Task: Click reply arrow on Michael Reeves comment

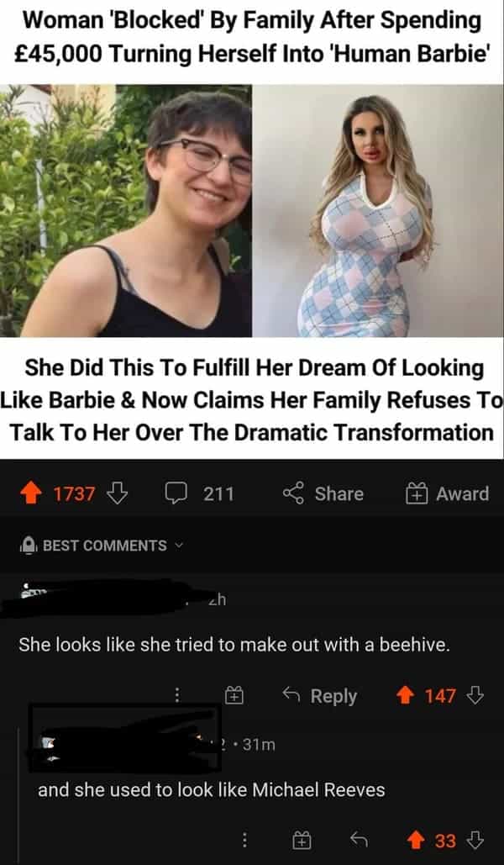Action: tap(359, 840)
